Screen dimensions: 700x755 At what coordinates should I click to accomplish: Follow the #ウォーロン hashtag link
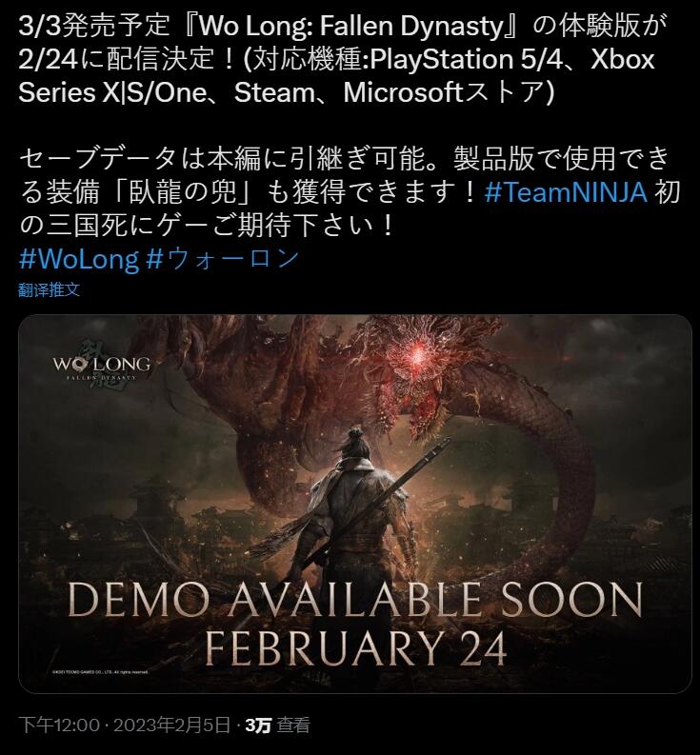pos(222,259)
